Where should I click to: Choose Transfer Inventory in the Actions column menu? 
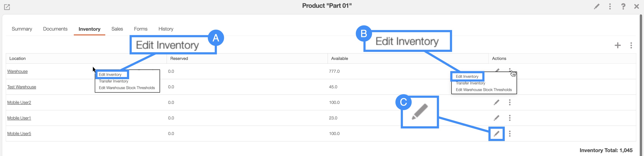[470, 83]
